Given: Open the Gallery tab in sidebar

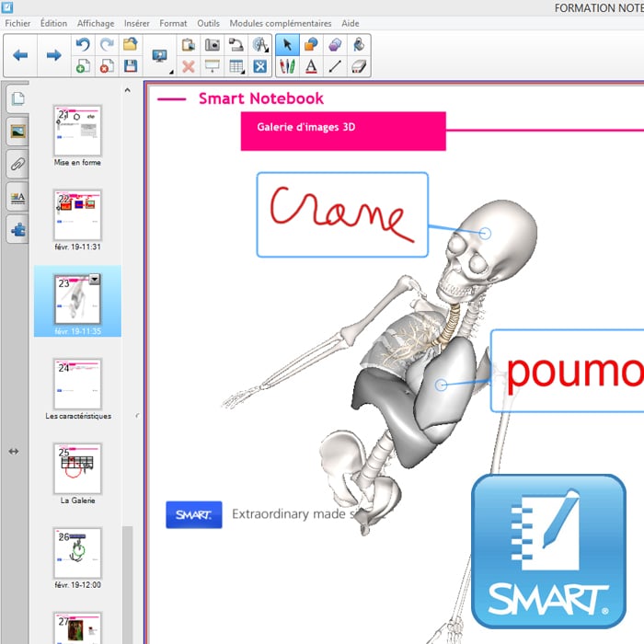Looking at the screenshot, I should click(17, 131).
